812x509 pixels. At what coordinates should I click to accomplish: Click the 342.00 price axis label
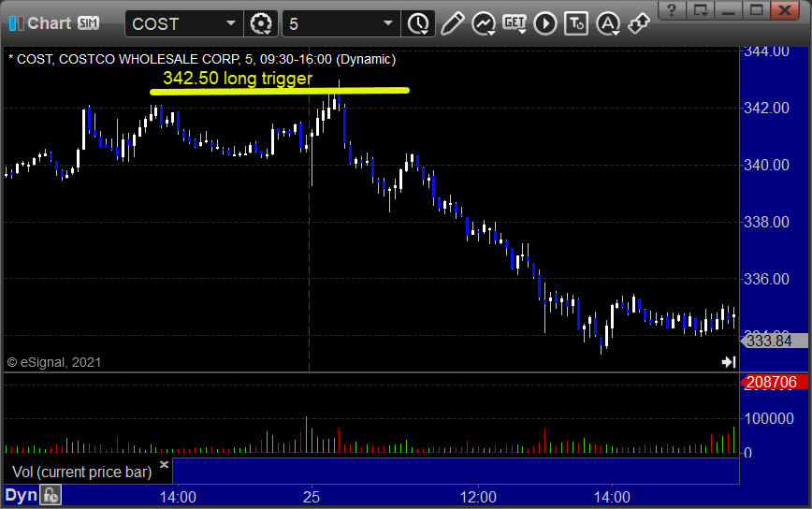tap(766, 108)
